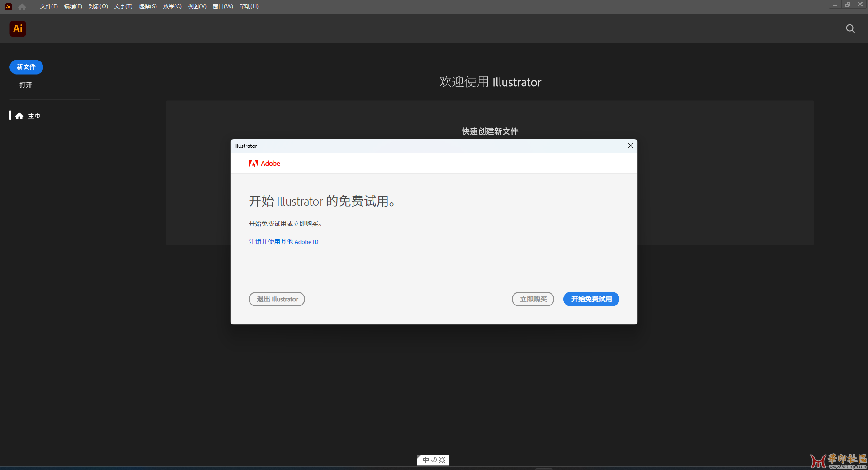Click the home icon in menu bar

tap(22, 6)
